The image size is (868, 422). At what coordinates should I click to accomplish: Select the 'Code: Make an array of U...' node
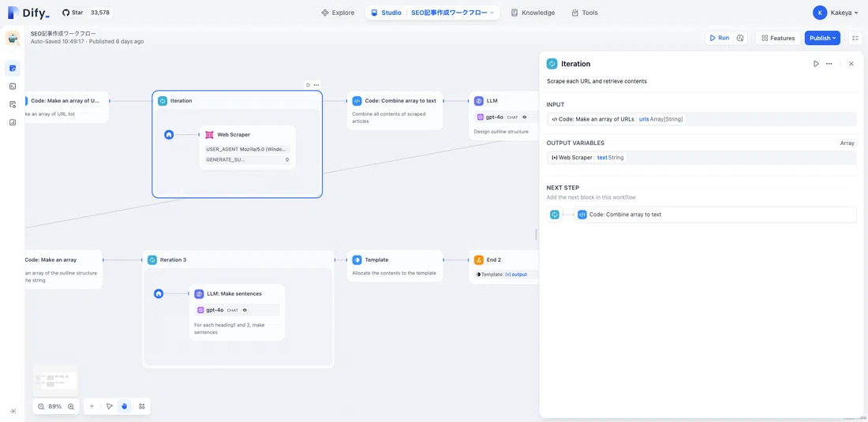coord(66,106)
